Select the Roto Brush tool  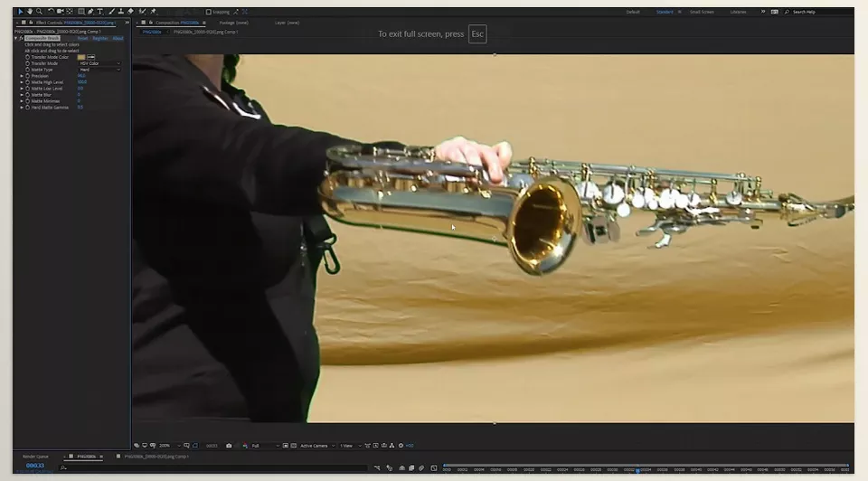142,12
